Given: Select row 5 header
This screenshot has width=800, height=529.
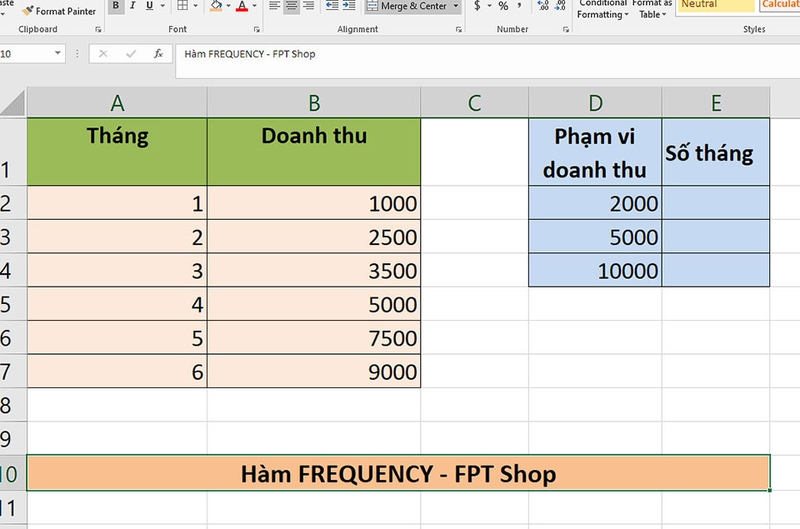Looking at the screenshot, I should coord(13,305).
